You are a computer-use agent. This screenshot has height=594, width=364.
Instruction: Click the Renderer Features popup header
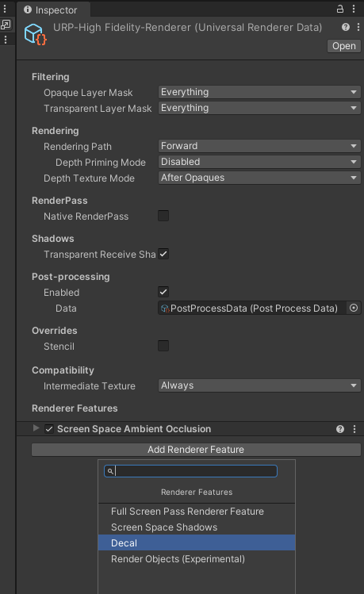click(x=197, y=492)
